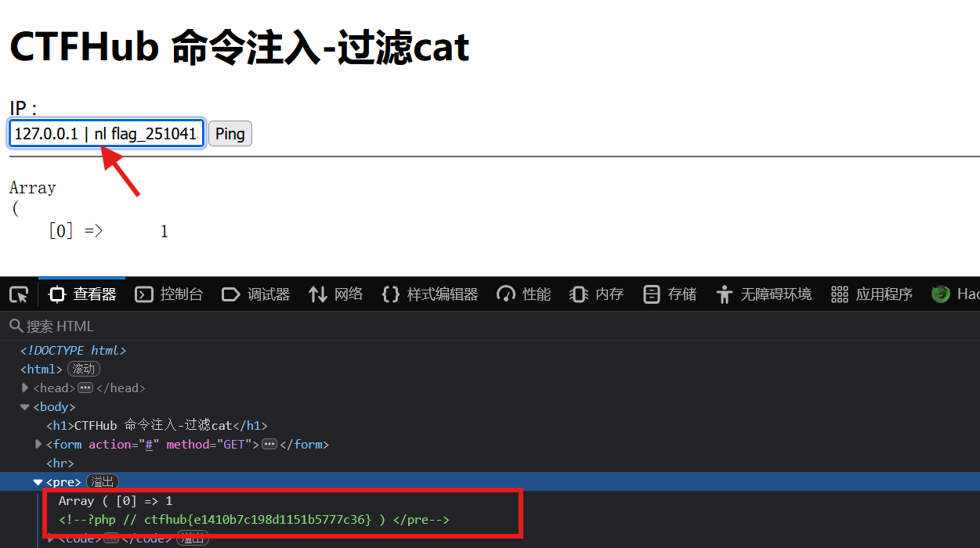Click the Array output text on page
This screenshot has height=548, width=980.
coord(33,188)
